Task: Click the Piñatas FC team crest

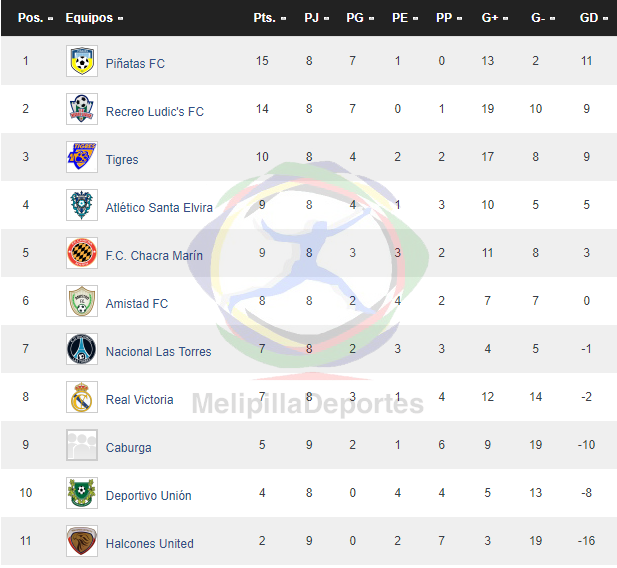Action: pyautogui.click(x=82, y=61)
